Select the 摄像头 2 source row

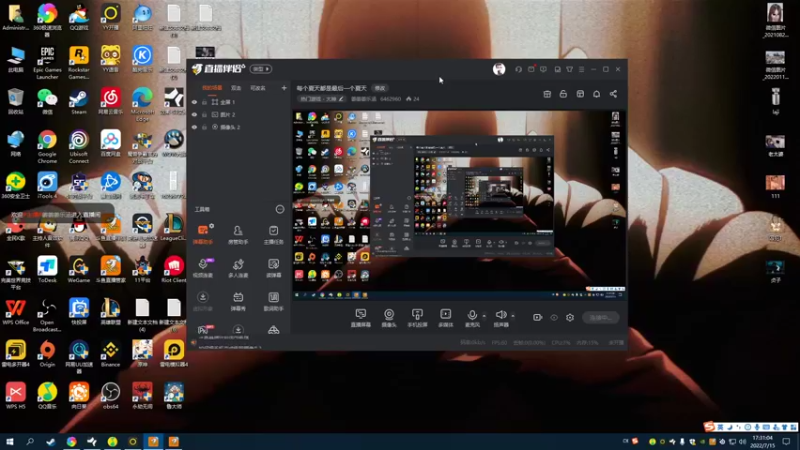pos(239,127)
